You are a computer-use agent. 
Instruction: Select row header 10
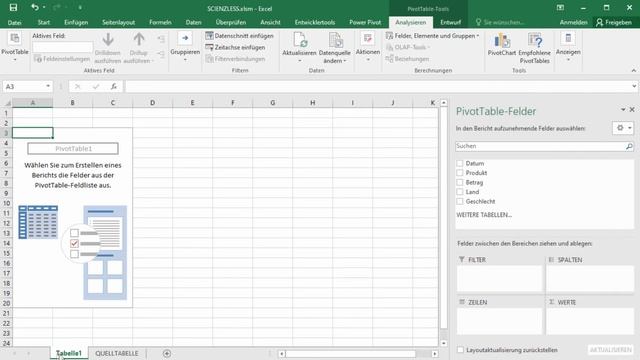tap(6, 203)
